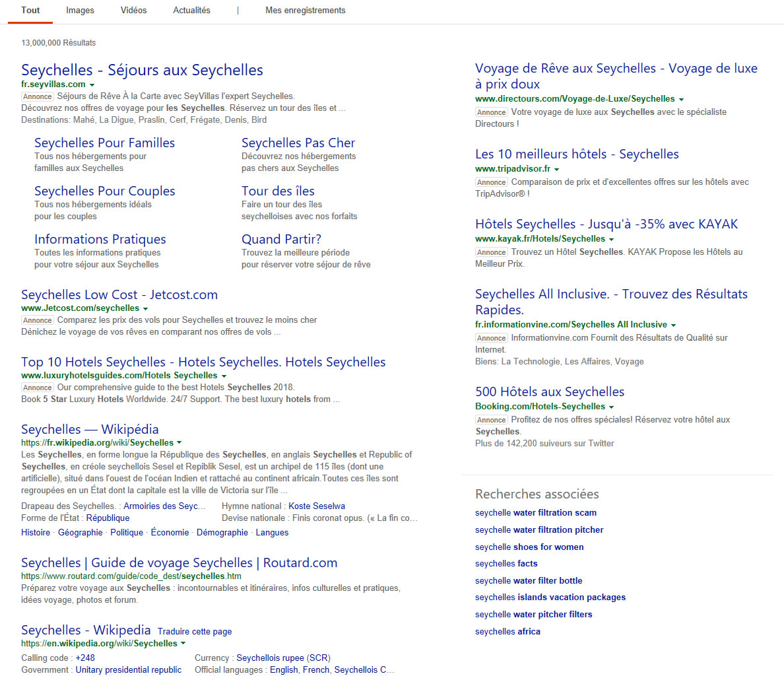Screen dimensions: 784x682
Task: Open dropdown arrow beside kayak.fr URL
Action: click(x=612, y=240)
